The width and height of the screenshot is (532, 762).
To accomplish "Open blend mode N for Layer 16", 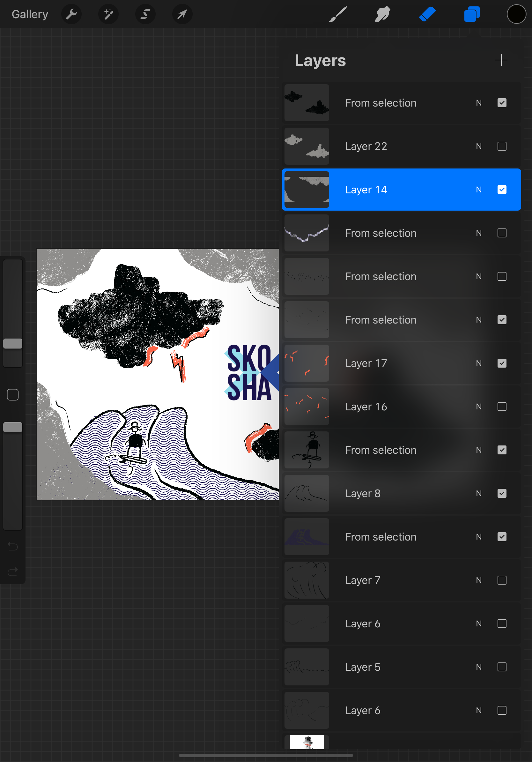I will [479, 407].
